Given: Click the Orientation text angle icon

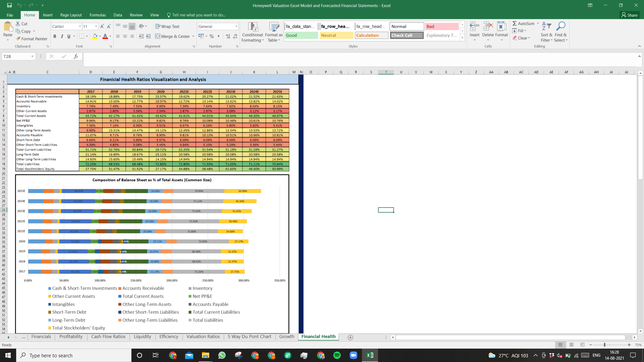Looking at the screenshot, I should (x=142, y=26).
